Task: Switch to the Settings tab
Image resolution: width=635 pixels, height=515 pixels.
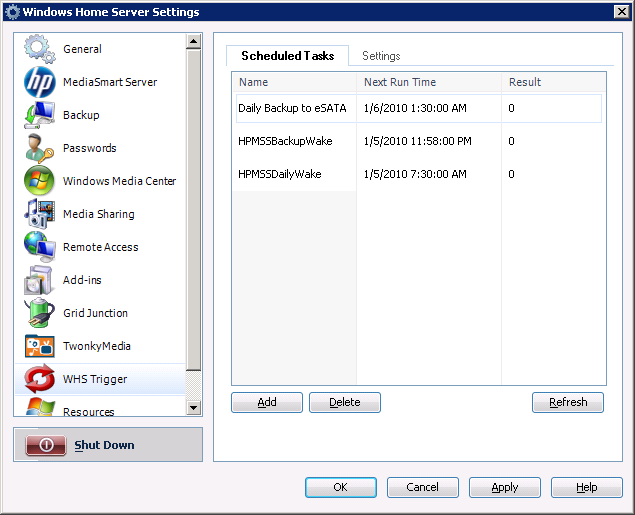Action: [381, 56]
